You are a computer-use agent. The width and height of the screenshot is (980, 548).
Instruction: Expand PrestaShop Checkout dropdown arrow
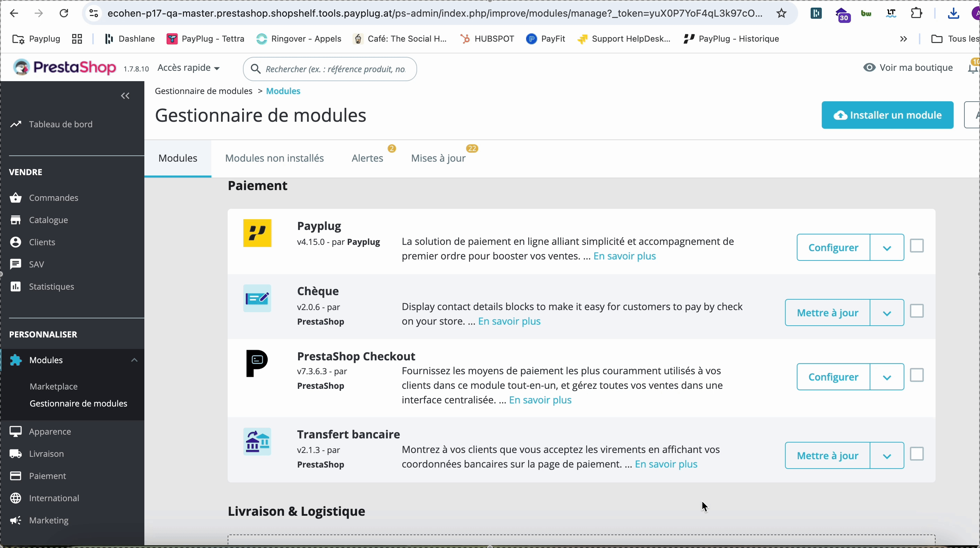[x=887, y=377]
